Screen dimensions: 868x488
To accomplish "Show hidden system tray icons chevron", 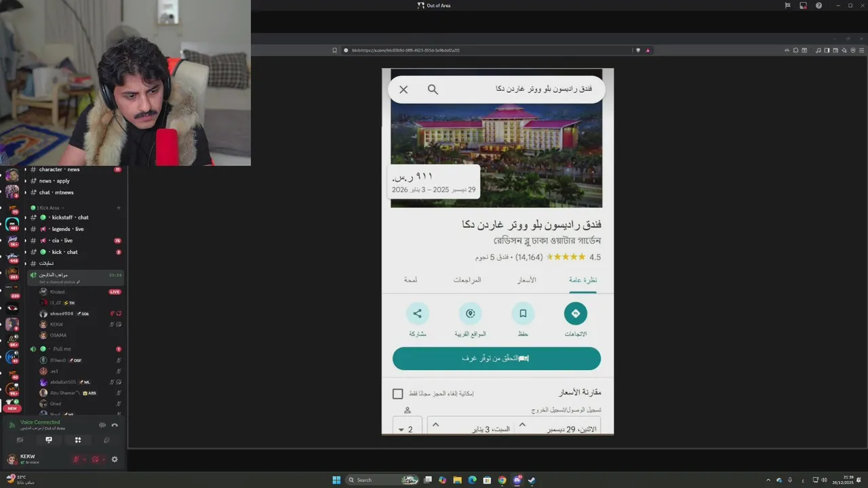I will coord(768,480).
